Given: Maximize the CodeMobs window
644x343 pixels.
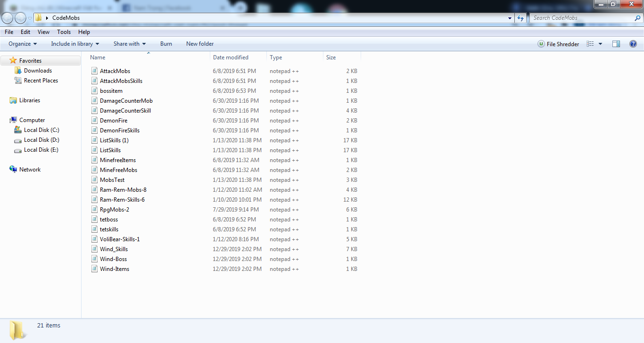Looking at the screenshot, I should pyautogui.click(x=613, y=4).
